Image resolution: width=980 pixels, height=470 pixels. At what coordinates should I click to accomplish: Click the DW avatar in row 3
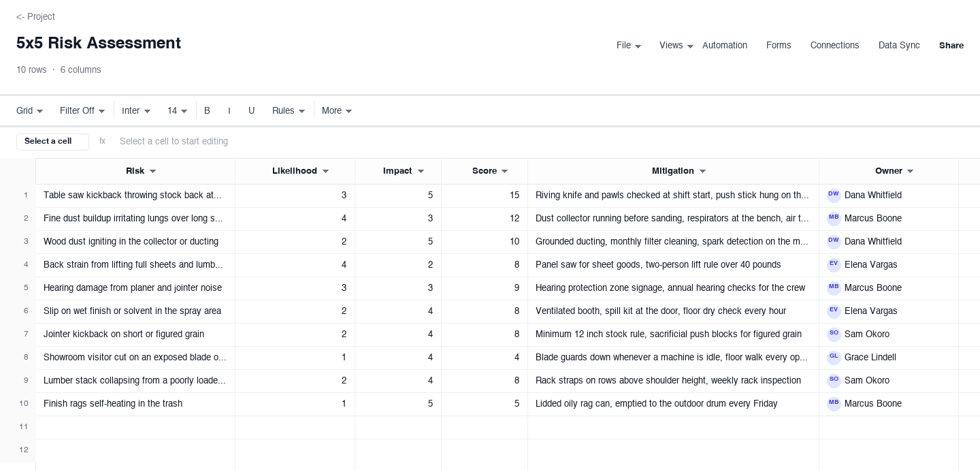click(834, 242)
